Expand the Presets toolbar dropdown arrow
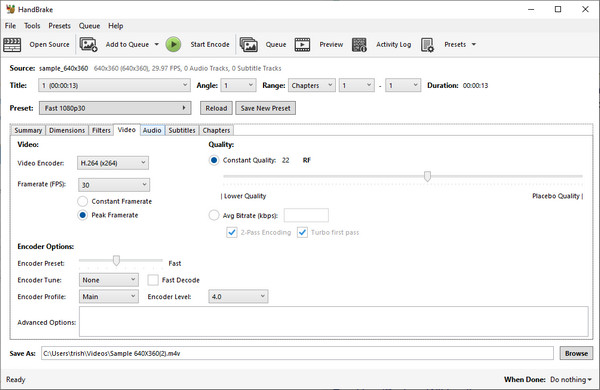This screenshot has height=390, width=600. (x=474, y=44)
